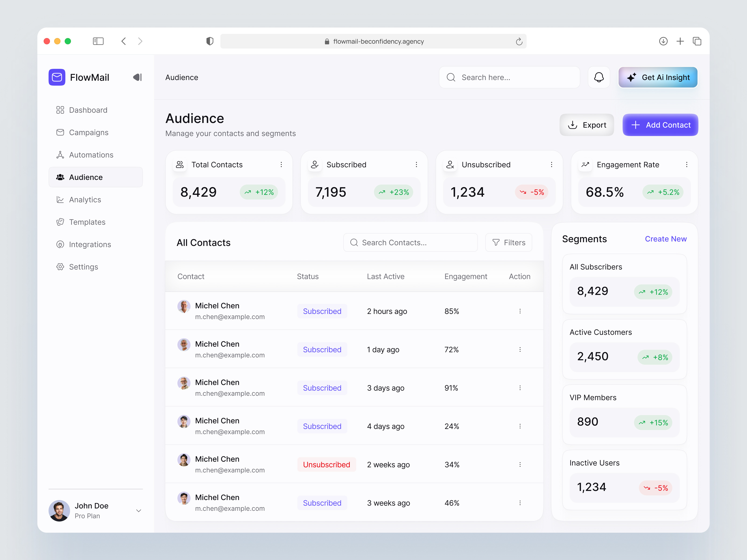Click the privacy shield icon
The height and width of the screenshot is (560, 747).
[x=210, y=41]
